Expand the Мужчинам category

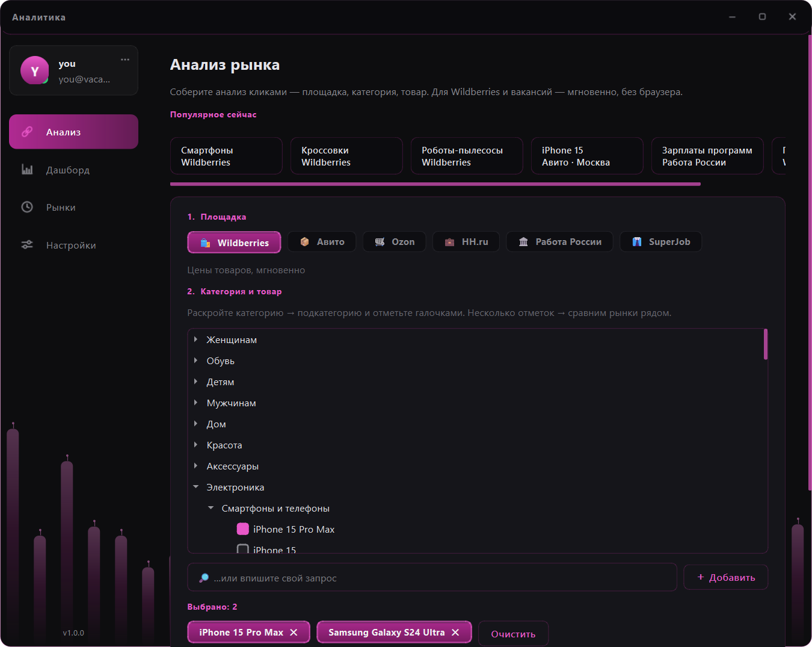[195, 403]
